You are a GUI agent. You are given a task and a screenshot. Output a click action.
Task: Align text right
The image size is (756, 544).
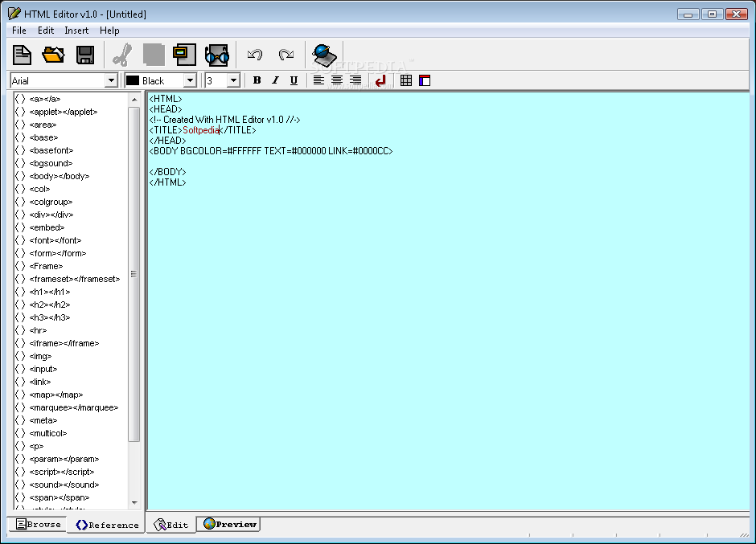[x=355, y=80]
